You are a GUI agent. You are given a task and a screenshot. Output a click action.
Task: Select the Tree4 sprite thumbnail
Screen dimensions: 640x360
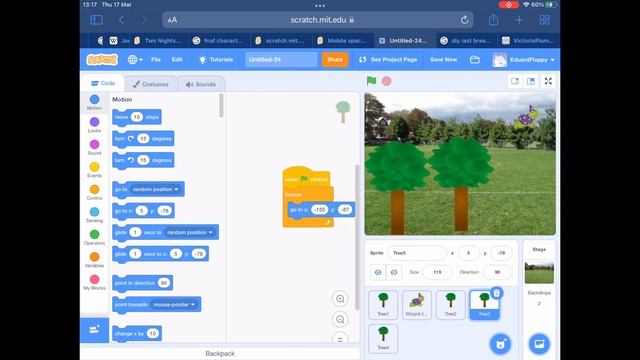pyautogui.click(x=383, y=338)
